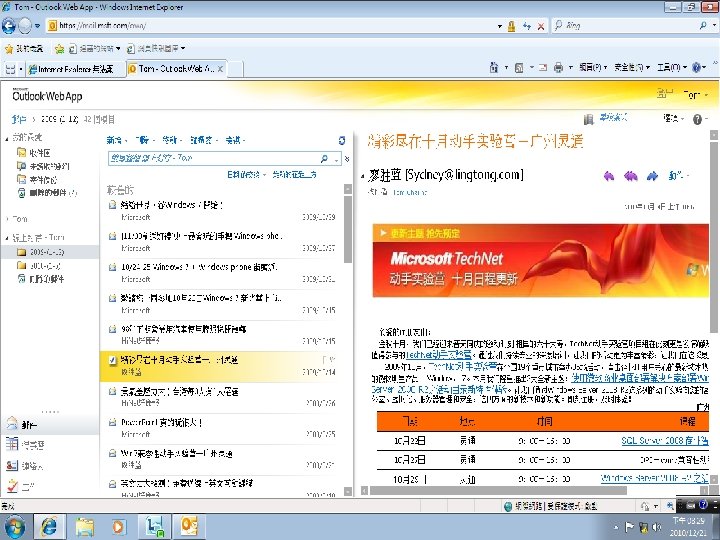Viewport: 720px width, 540px height.
Task: Click the Quick Tabs icon
Action: 11,69
